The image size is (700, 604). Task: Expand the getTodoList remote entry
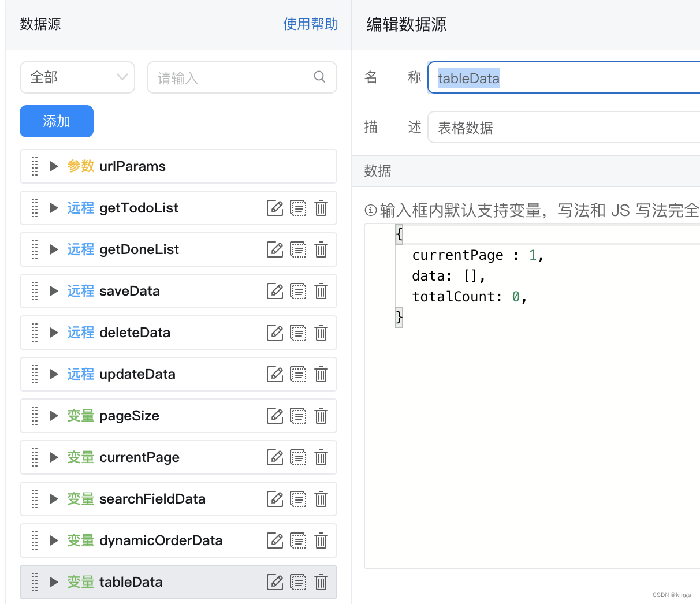54,208
